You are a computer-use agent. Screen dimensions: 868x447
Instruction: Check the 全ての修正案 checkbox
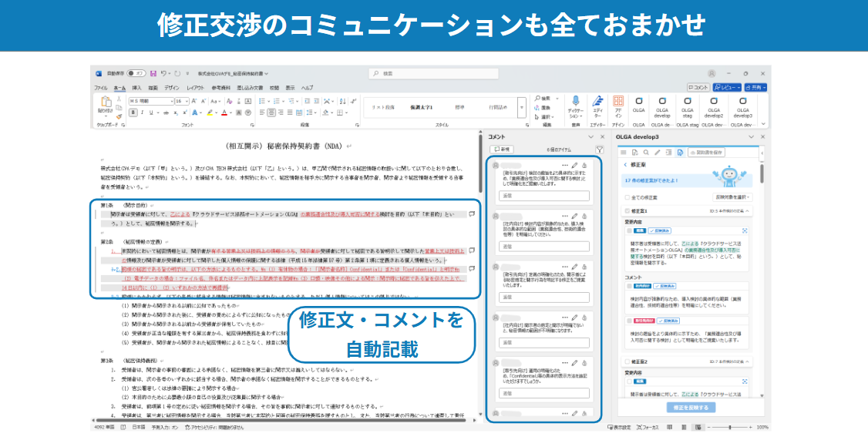point(627,197)
